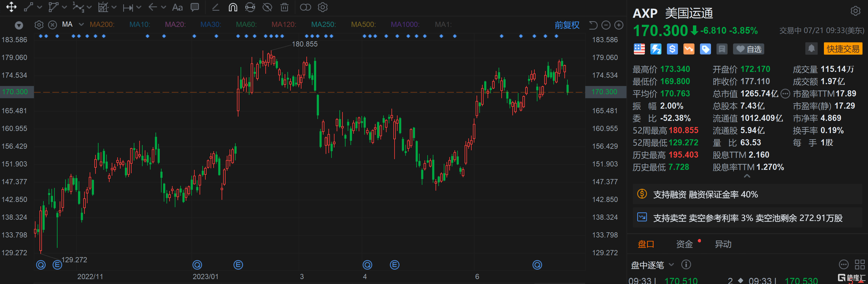Image resolution: width=868 pixels, height=284 pixels.
Task: Click the US flag market icon
Action: 639,49
